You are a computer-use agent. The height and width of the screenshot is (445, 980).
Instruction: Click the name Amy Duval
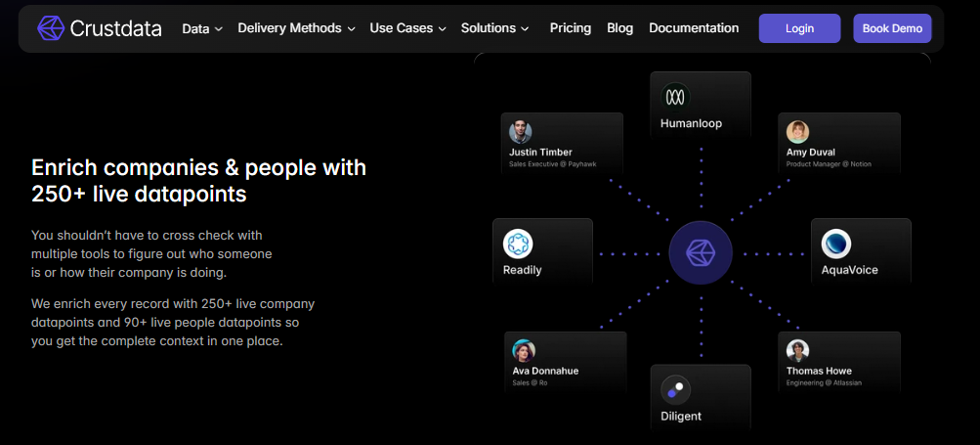(x=811, y=153)
